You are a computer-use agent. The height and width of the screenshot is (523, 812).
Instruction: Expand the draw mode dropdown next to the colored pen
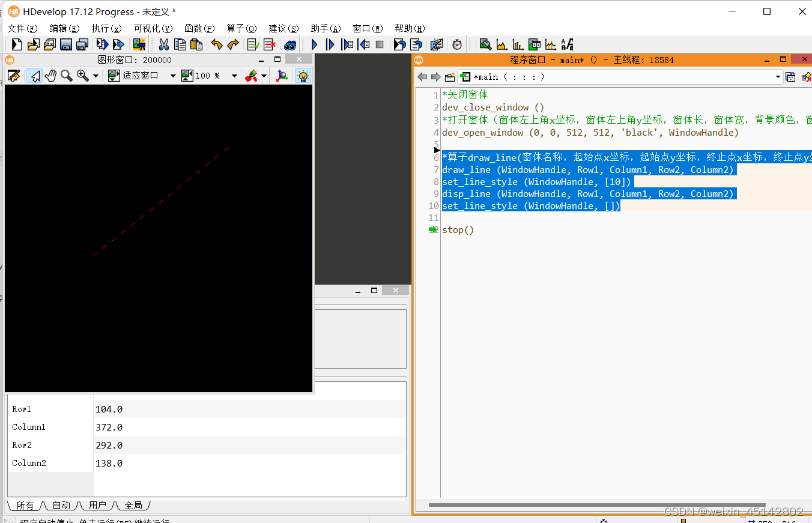(x=264, y=76)
